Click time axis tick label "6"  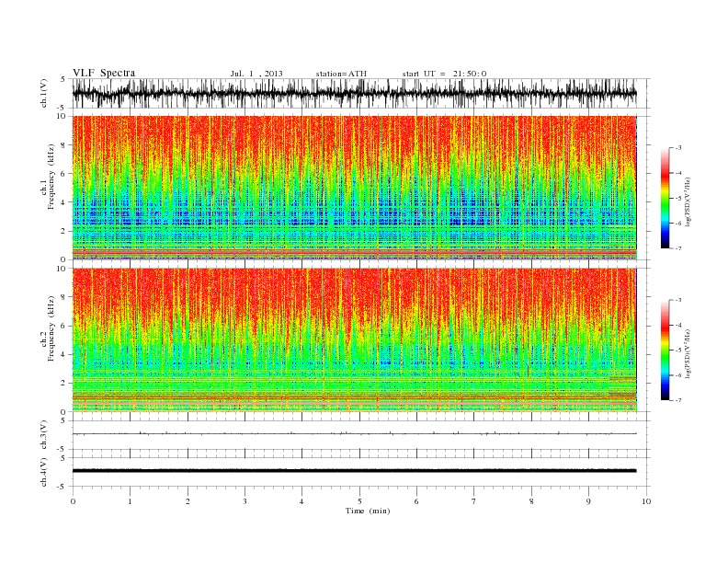[416, 501]
